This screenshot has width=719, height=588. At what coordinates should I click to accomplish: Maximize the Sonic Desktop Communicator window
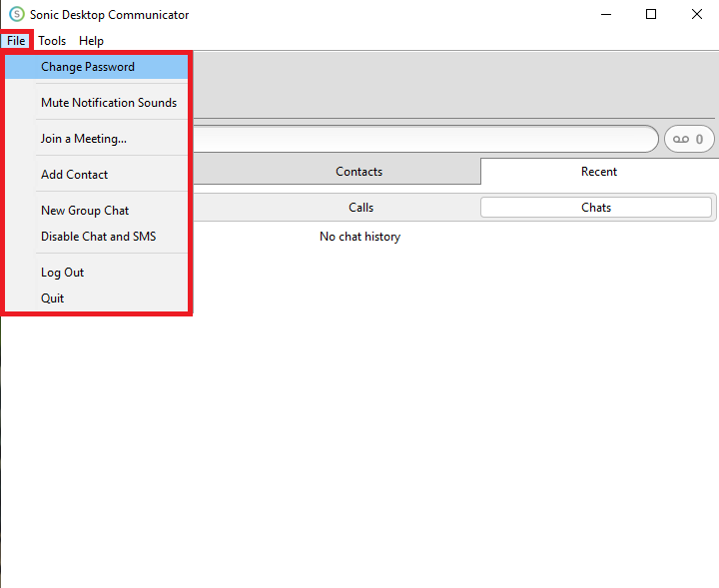(651, 14)
